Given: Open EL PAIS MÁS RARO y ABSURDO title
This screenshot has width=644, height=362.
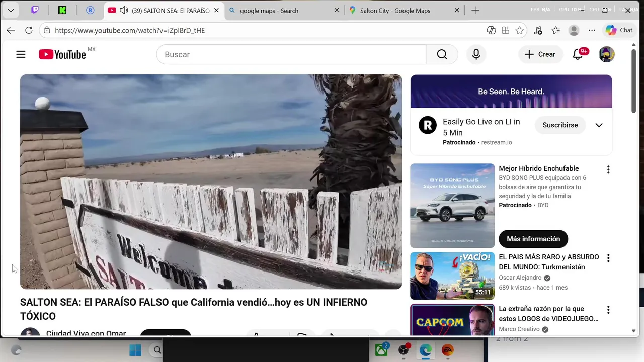Looking at the screenshot, I should tap(549, 262).
